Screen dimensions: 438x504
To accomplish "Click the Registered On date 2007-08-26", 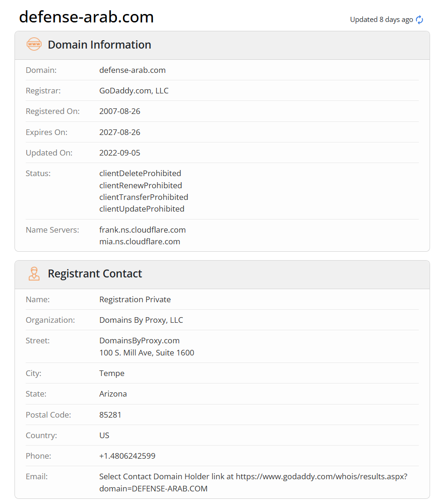I will click(x=120, y=111).
